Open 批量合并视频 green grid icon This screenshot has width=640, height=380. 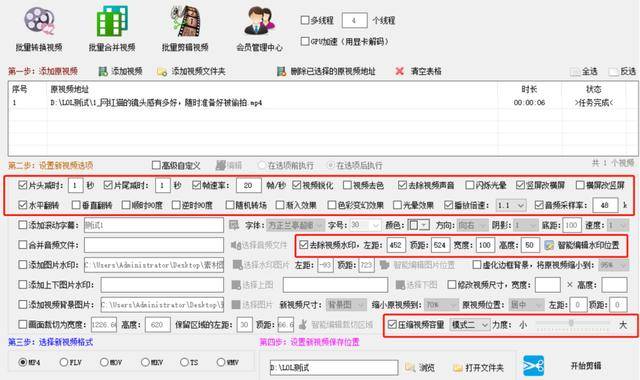(112, 21)
